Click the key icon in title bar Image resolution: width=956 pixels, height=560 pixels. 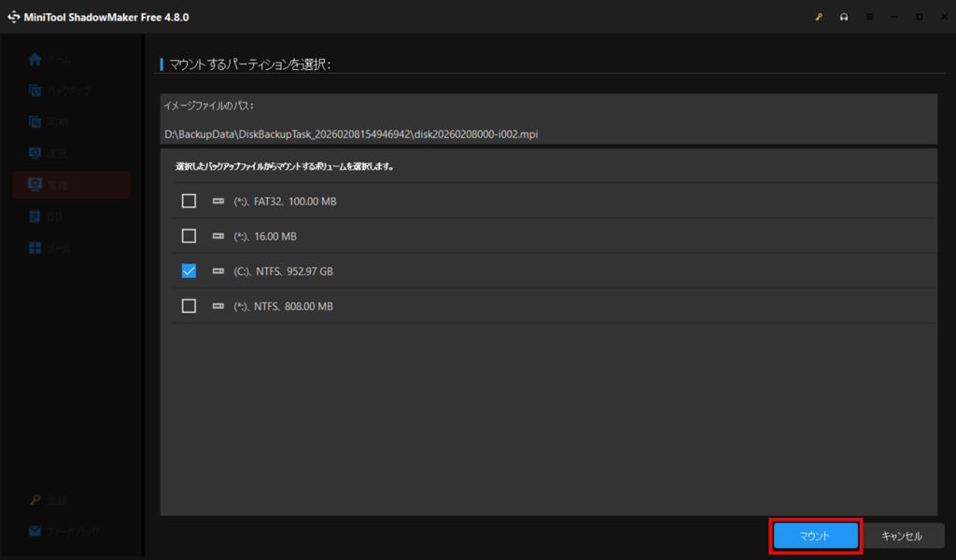tap(819, 17)
